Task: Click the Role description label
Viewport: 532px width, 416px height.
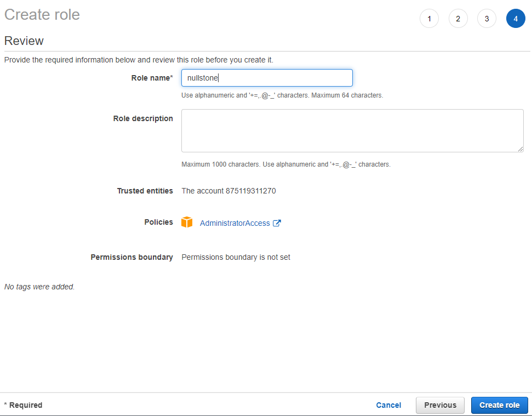Action: click(143, 118)
